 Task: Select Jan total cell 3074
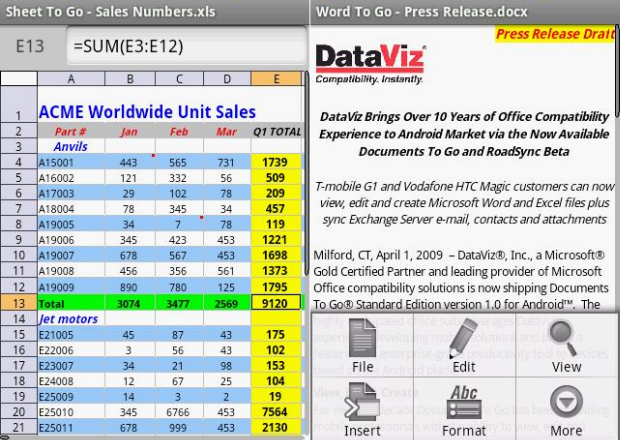click(130, 303)
